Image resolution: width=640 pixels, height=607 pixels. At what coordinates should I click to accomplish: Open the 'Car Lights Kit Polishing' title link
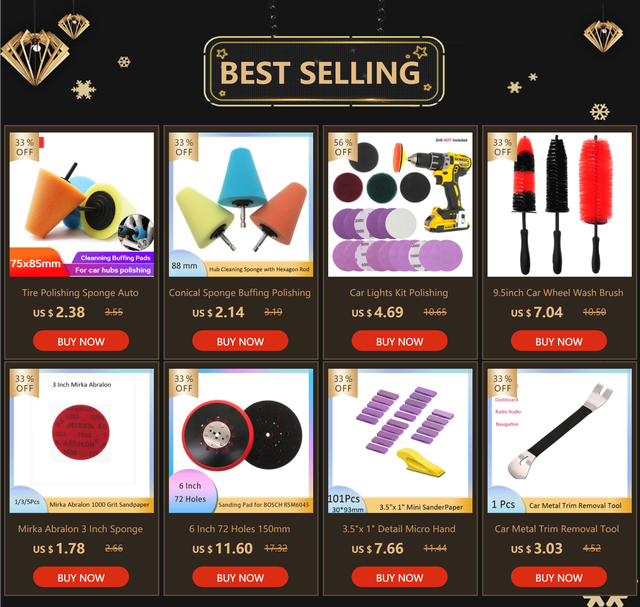coord(399,293)
